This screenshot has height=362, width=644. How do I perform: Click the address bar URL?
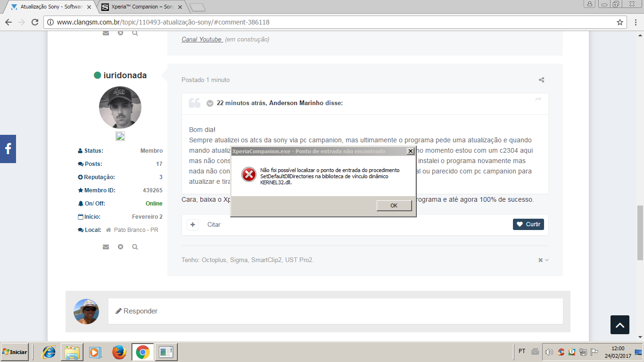tap(163, 22)
